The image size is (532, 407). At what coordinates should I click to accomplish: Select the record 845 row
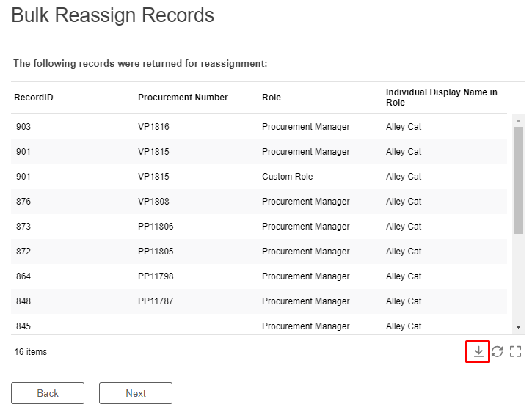coord(259,324)
